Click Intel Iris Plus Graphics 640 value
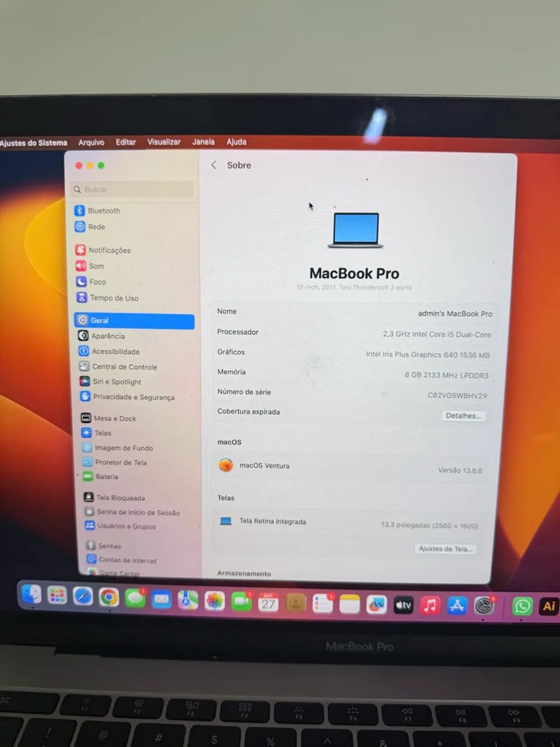 [428, 354]
